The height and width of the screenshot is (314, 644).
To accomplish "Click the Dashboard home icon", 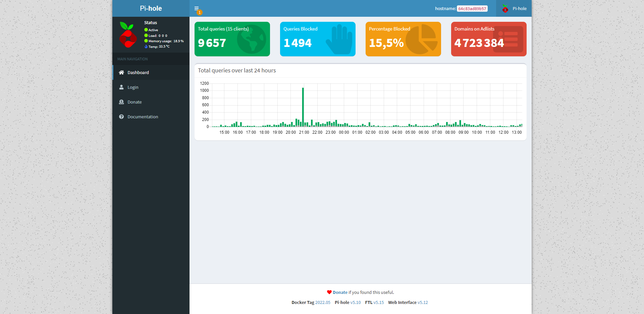I will point(121,72).
